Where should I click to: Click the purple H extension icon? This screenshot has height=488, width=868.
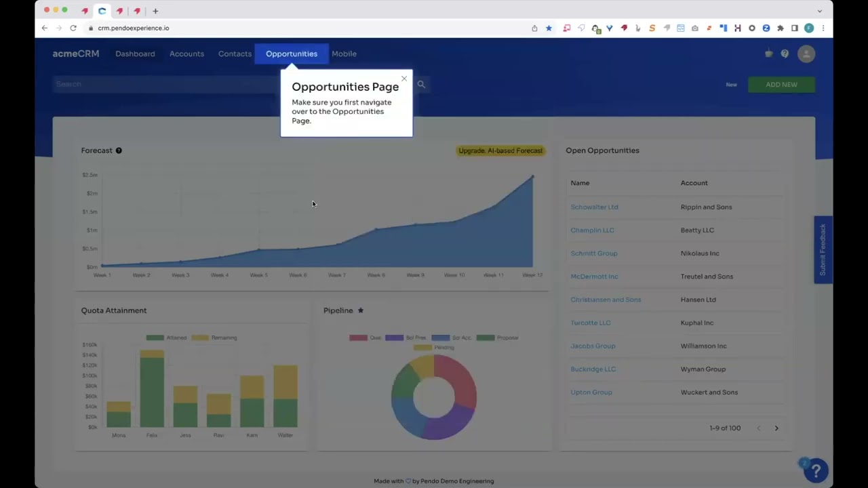(738, 28)
